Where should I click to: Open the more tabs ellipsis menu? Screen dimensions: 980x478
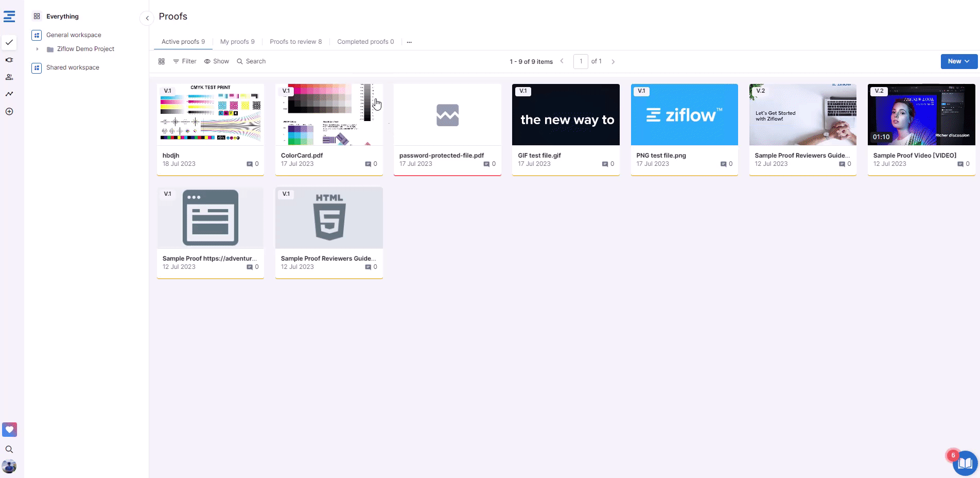pos(409,42)
